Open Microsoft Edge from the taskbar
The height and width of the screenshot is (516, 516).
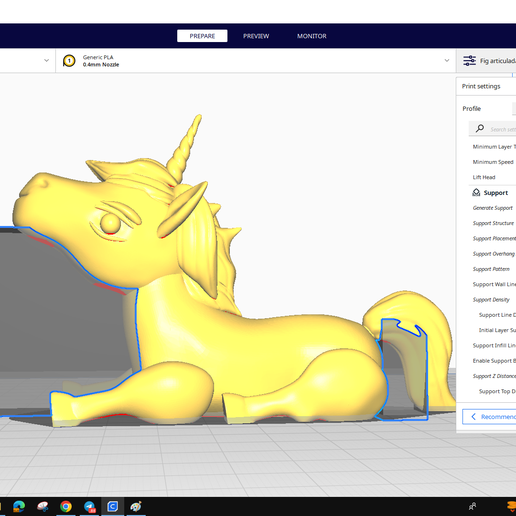[x=19, y=507]
